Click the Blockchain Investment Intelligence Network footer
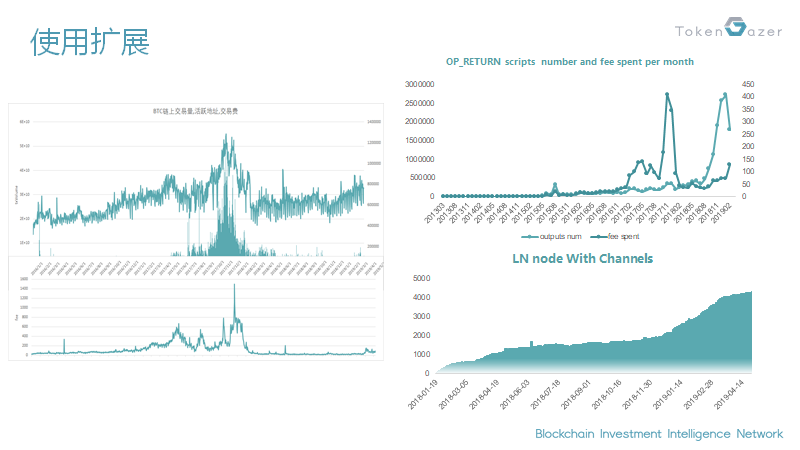The height and width of the screenshot is (450, 800). 659,434
